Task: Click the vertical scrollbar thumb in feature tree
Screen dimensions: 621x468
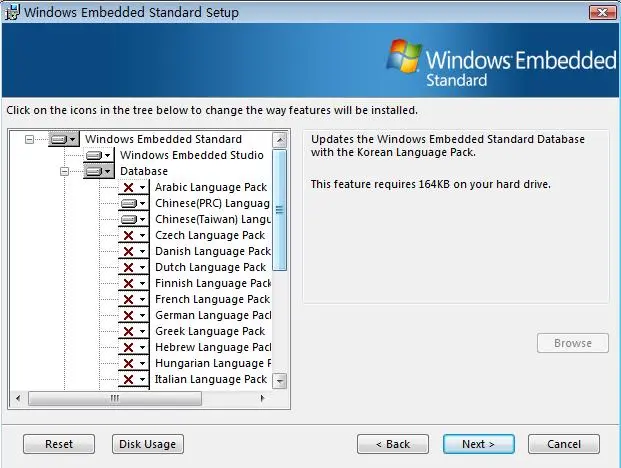Action: click(x=280, y=210)
